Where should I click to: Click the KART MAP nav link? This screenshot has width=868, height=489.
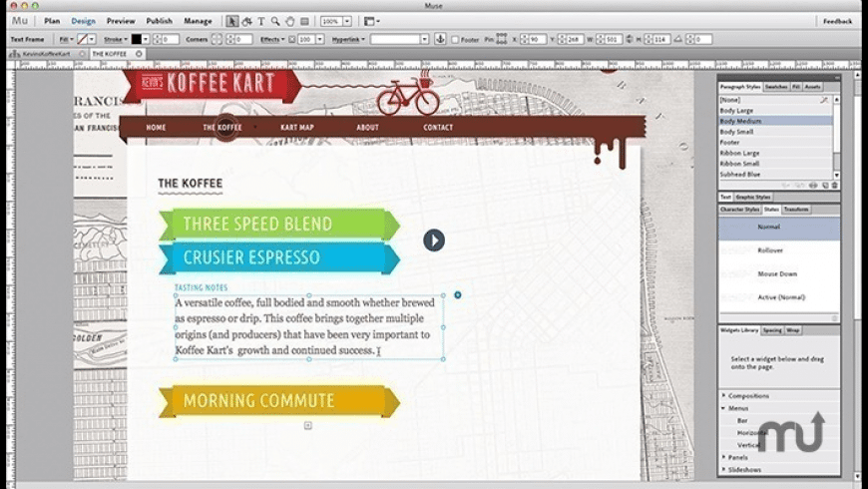coord(297,128)
